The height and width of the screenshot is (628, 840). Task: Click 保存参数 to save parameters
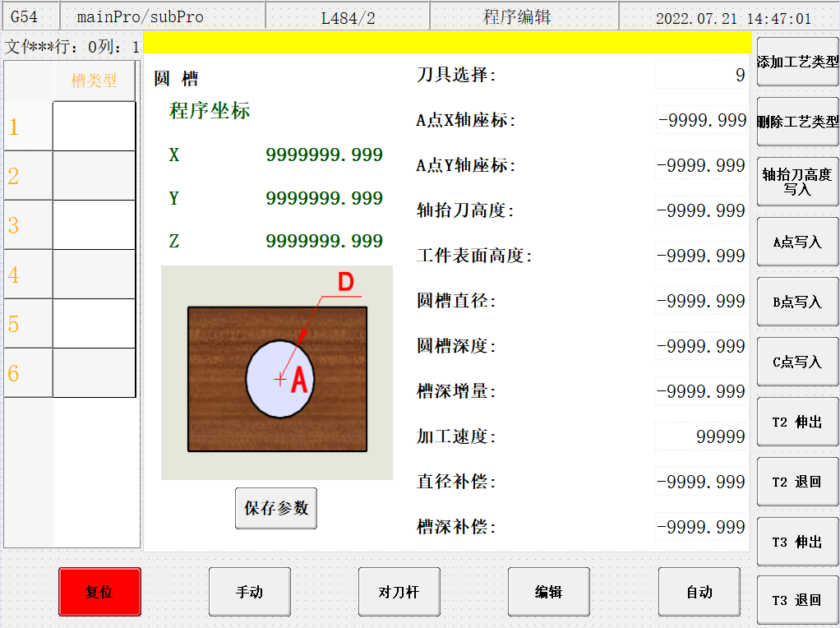276,508
